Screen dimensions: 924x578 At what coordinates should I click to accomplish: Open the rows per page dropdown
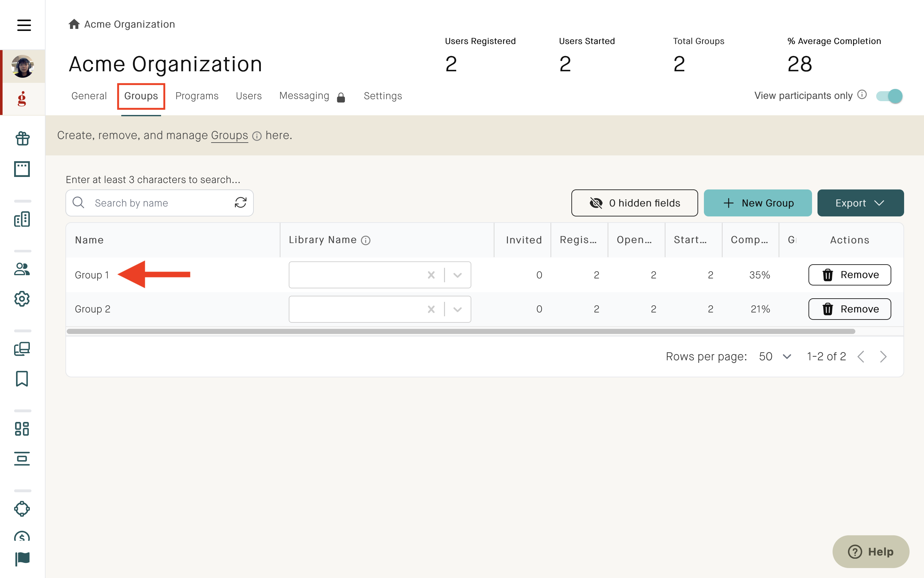pos(775,356)
